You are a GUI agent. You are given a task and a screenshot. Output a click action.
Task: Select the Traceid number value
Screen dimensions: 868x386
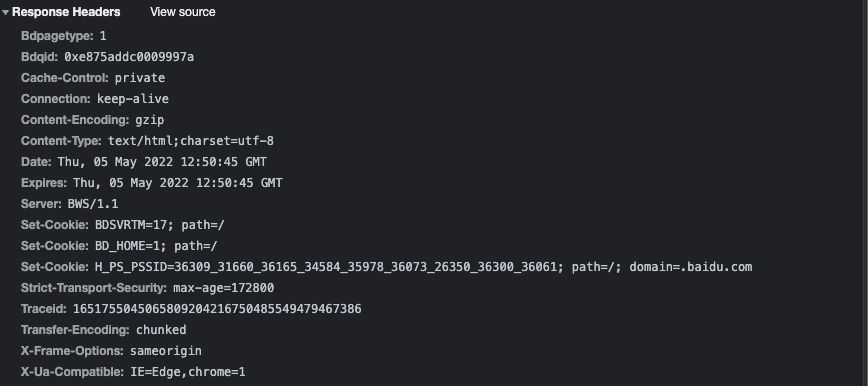[217, 310]
